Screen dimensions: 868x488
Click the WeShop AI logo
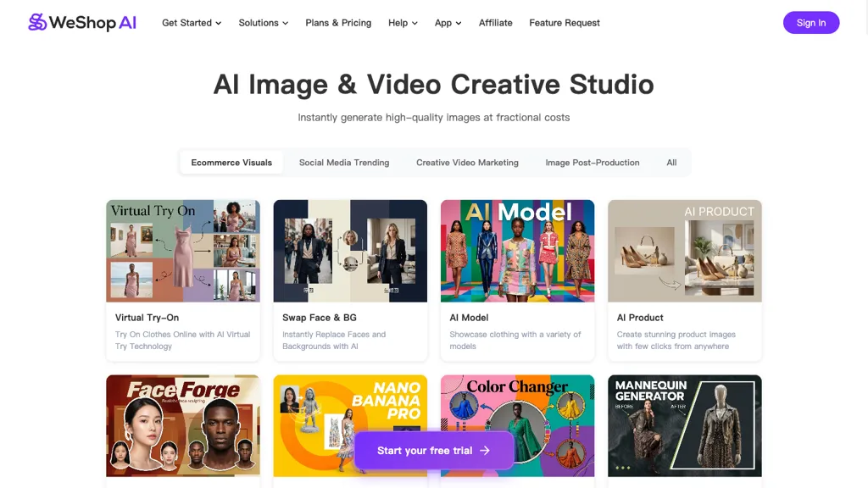[x=81, y=23]
